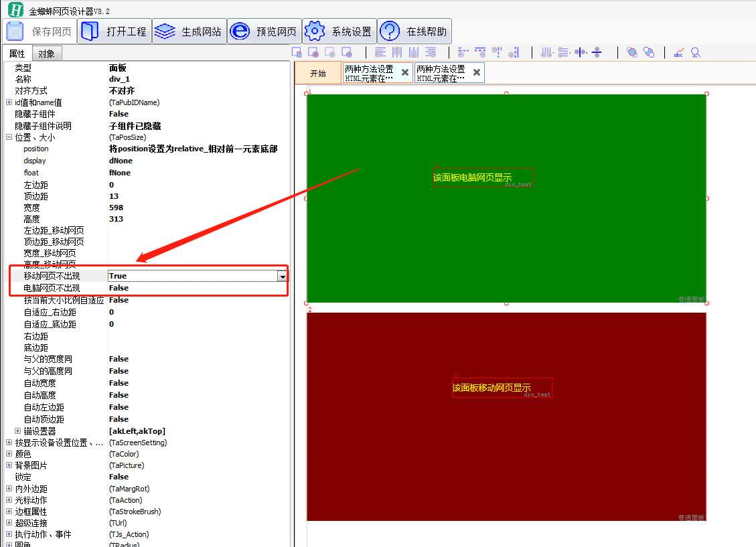Expand the 超级连接 property group
This screenshot has width=756, height=547.
9,524
